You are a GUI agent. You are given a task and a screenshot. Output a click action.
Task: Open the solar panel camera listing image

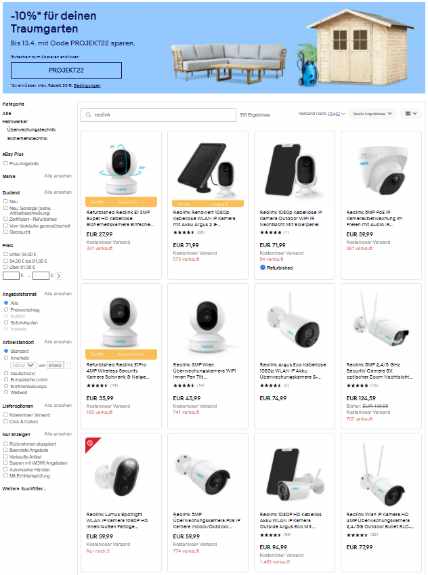pyautogui.click(x=208, y=169)
